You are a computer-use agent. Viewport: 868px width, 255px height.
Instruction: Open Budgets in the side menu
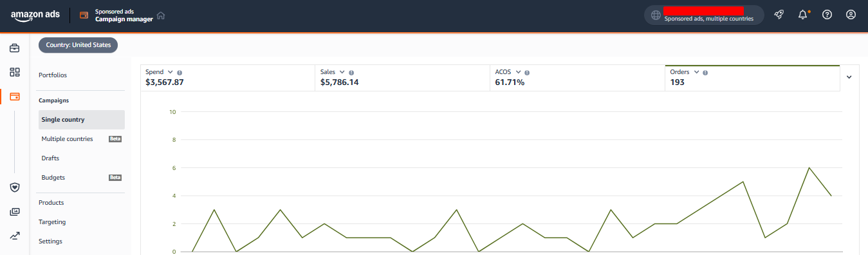coord(53,177)
